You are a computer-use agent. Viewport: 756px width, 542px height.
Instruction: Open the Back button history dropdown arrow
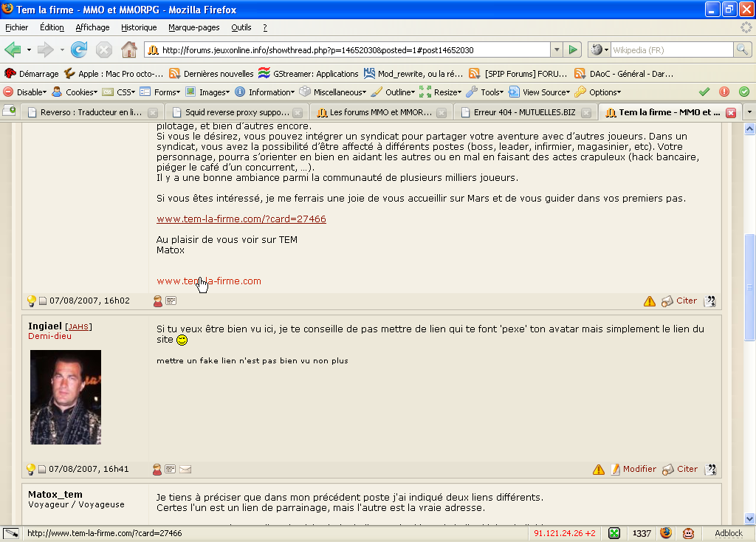pos(29,49)
